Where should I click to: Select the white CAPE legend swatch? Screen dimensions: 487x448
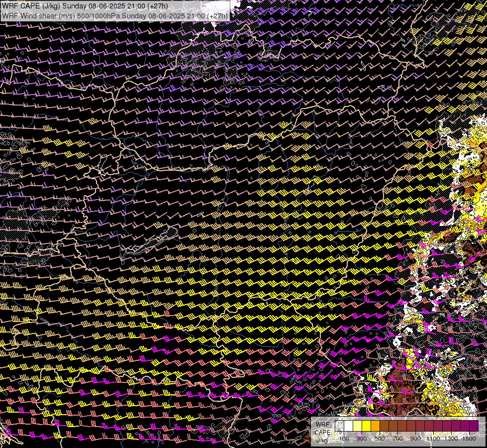(x=349, y=426)
